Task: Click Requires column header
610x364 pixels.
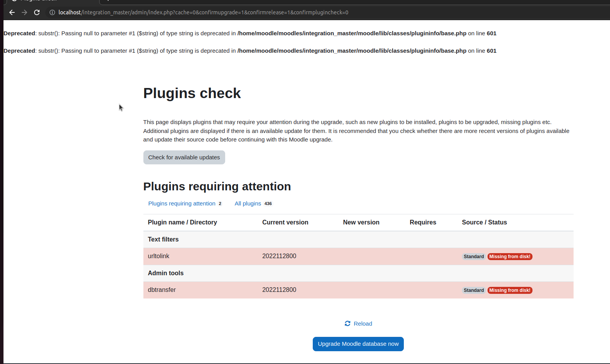Action: (423, 223)
